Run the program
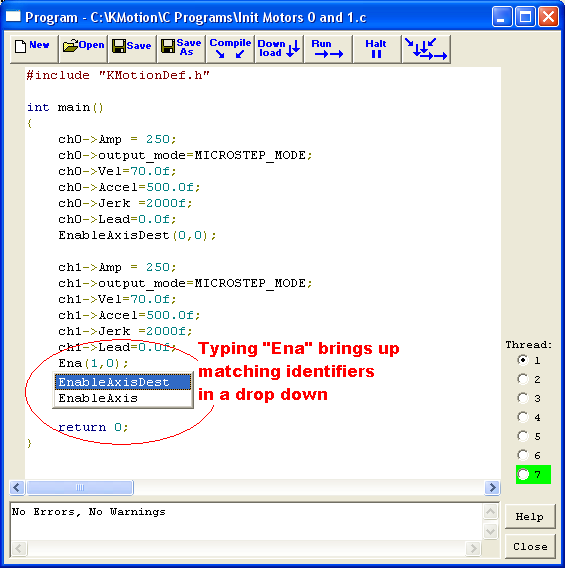565x568 pixels. (328, 49)
